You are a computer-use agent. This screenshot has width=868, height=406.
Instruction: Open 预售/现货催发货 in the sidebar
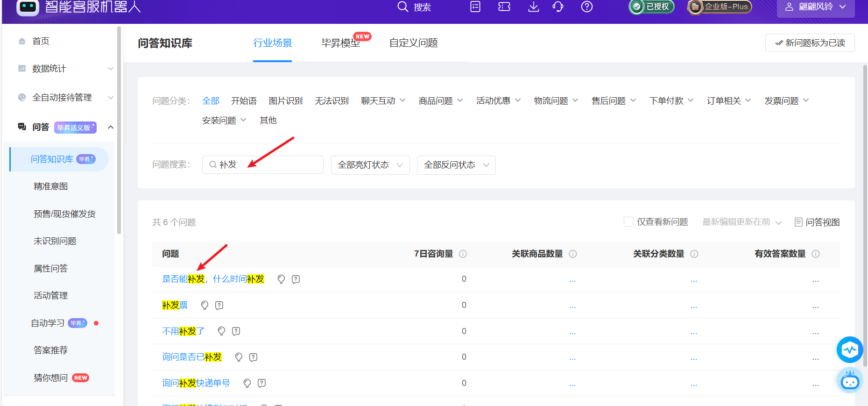pos(64,214)
